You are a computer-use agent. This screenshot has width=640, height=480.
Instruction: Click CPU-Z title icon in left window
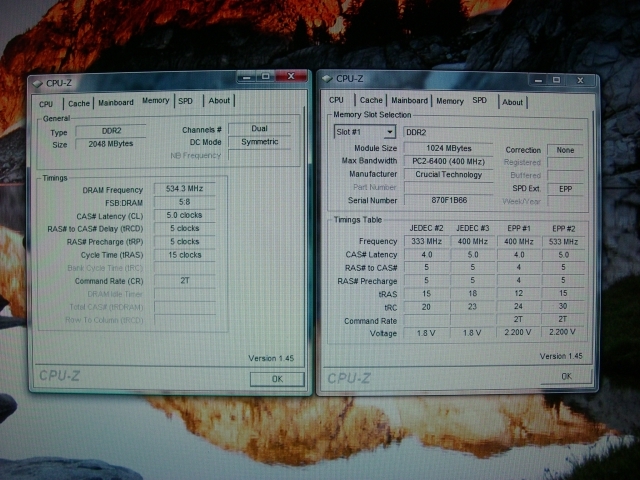point(38,83)
